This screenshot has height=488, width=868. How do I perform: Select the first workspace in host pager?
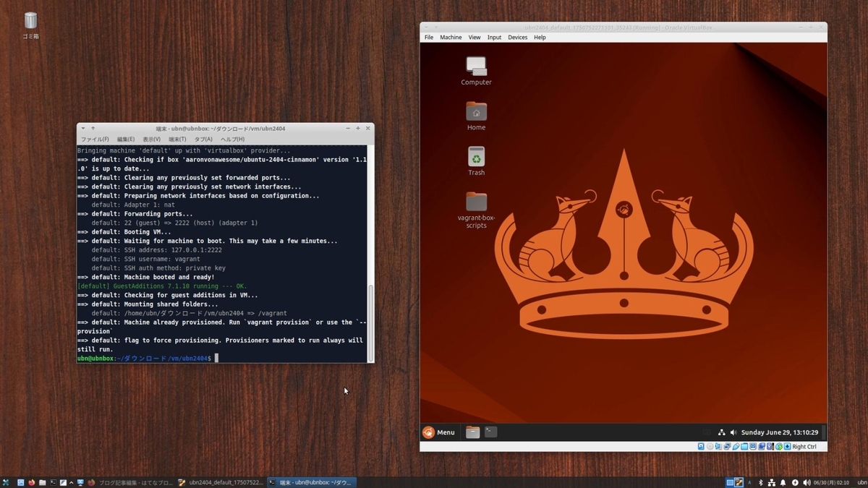(x=730, y=482)
